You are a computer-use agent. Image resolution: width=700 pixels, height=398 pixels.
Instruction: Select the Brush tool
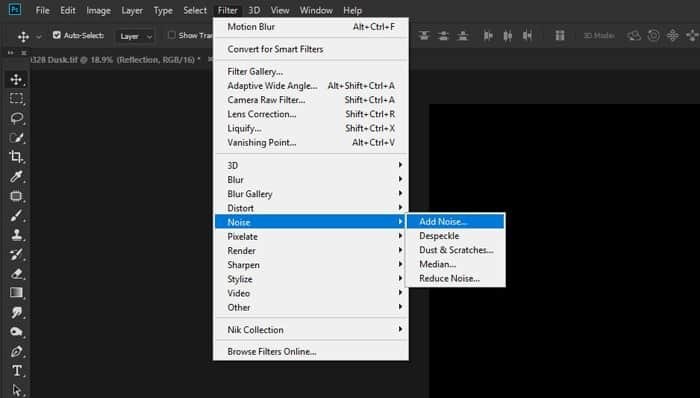pos(16,216)
